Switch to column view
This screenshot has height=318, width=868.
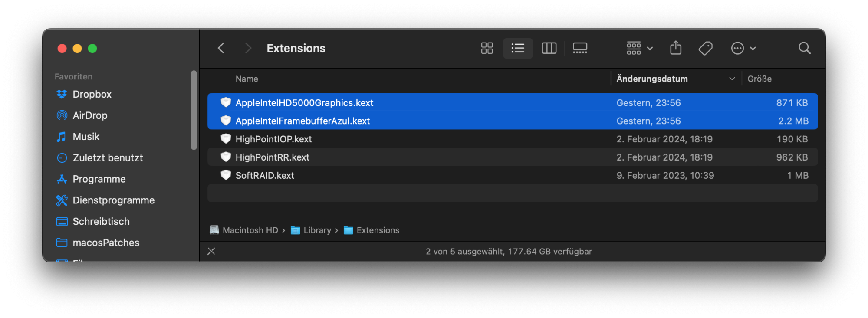coord(549,48)
